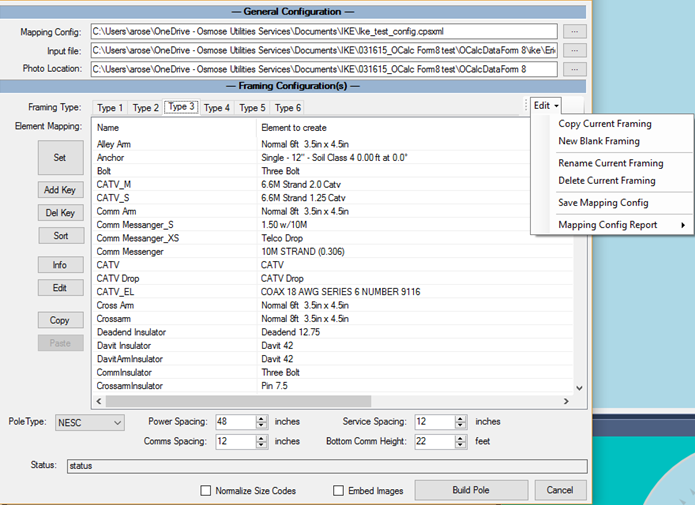Click the Del Key button
The height and width of the screenshot is (505, 695).
click(x=60, y=213)
